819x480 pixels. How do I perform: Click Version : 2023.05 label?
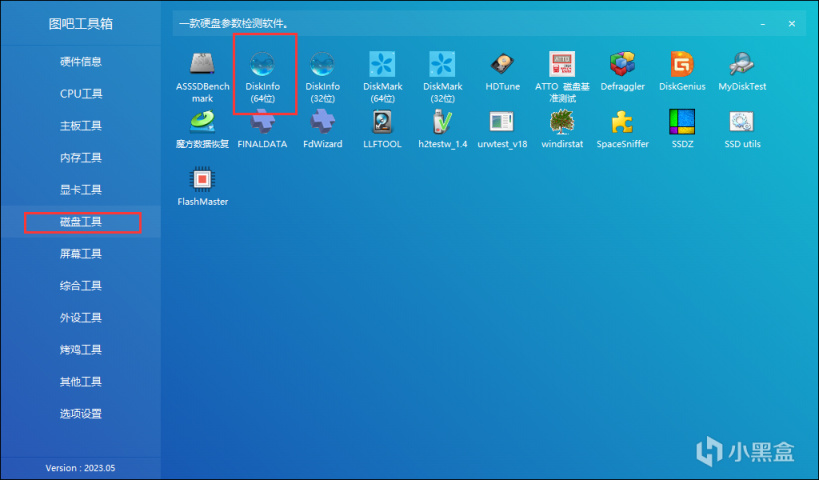pyautogui.click(x=80, y=468)
